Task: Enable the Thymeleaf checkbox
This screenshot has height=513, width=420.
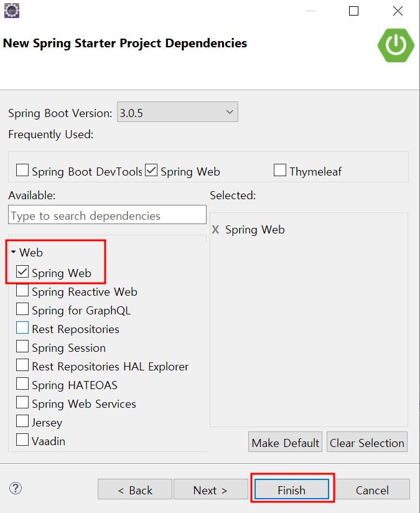Action: [280, 170]
